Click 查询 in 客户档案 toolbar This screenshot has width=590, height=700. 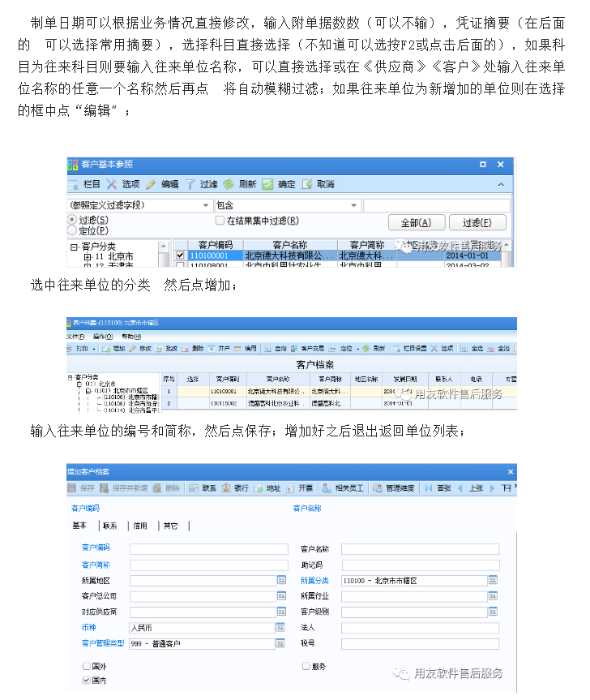[276, 349]
